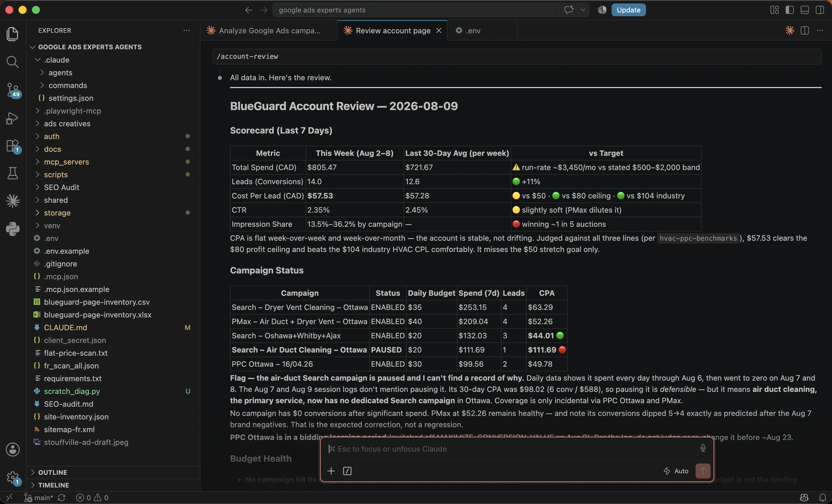Toggle the bottom panel
Screen dimensions: 832x504
click(x=805, y=10)
